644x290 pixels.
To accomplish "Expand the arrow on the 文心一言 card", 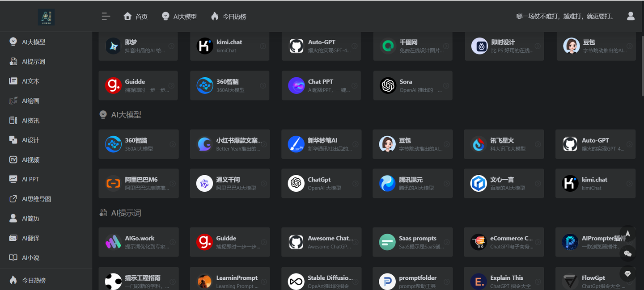I will click(538, 183).
